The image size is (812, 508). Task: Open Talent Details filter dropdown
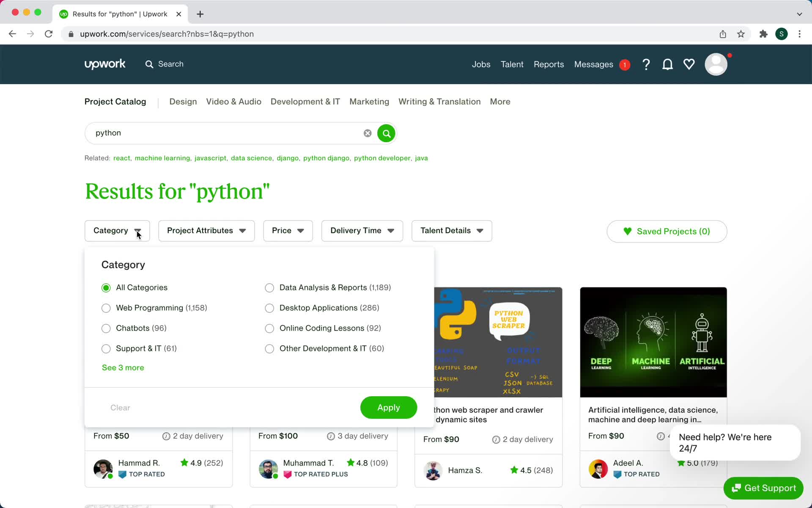click(452, 231)
